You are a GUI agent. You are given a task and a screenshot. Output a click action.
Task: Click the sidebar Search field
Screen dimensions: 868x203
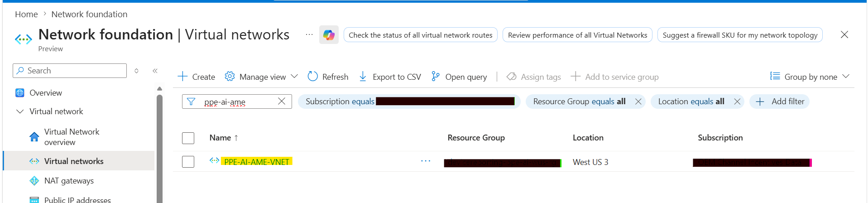(70, 71)
